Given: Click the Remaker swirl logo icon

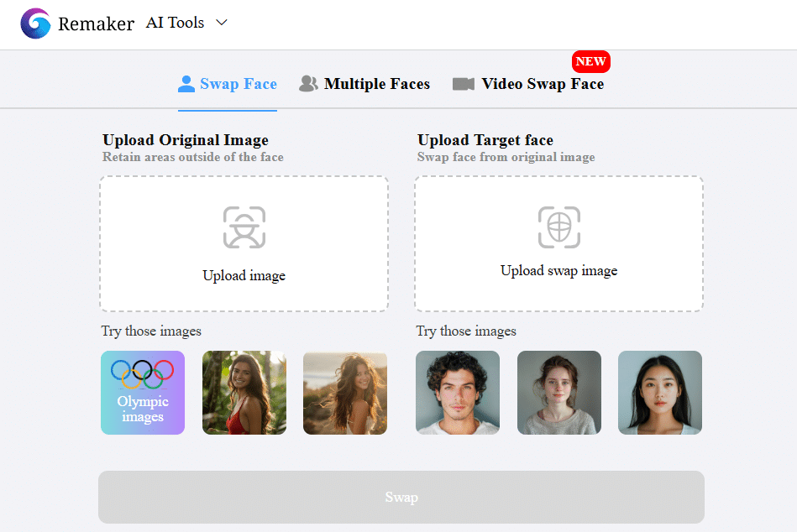Looking at the screenshot, I should coord(35,23).
